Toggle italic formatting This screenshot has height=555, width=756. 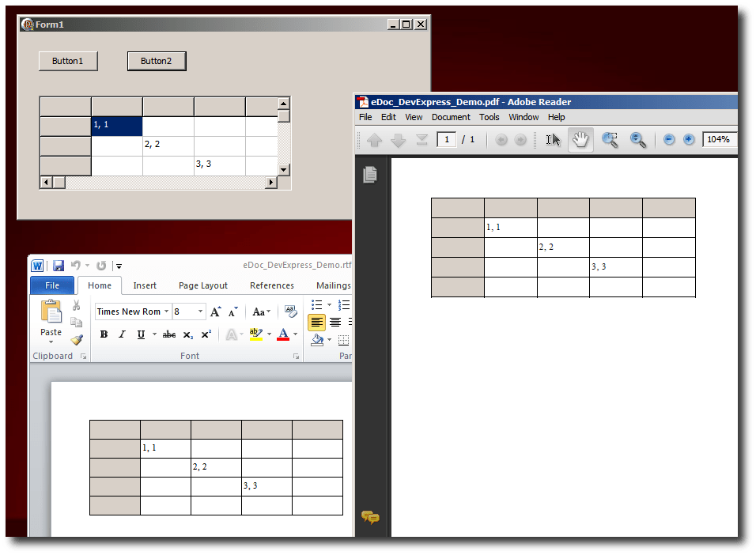pyautogui.click(x=121, y=334)
